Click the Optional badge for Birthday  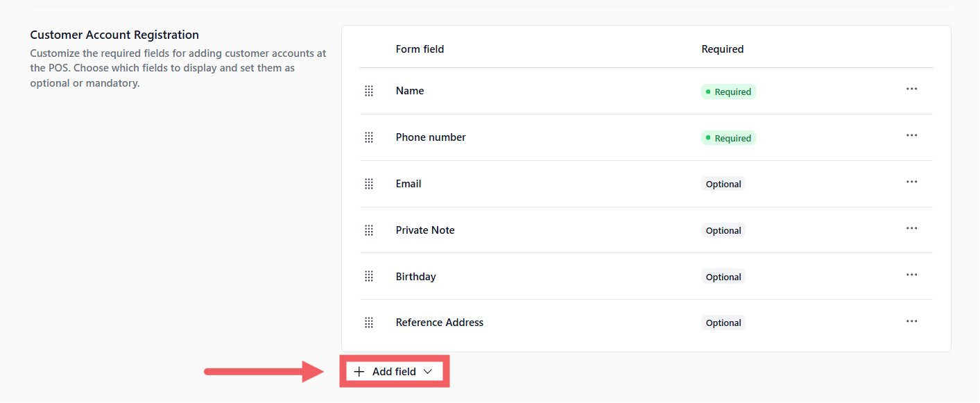tap(723, 277)
